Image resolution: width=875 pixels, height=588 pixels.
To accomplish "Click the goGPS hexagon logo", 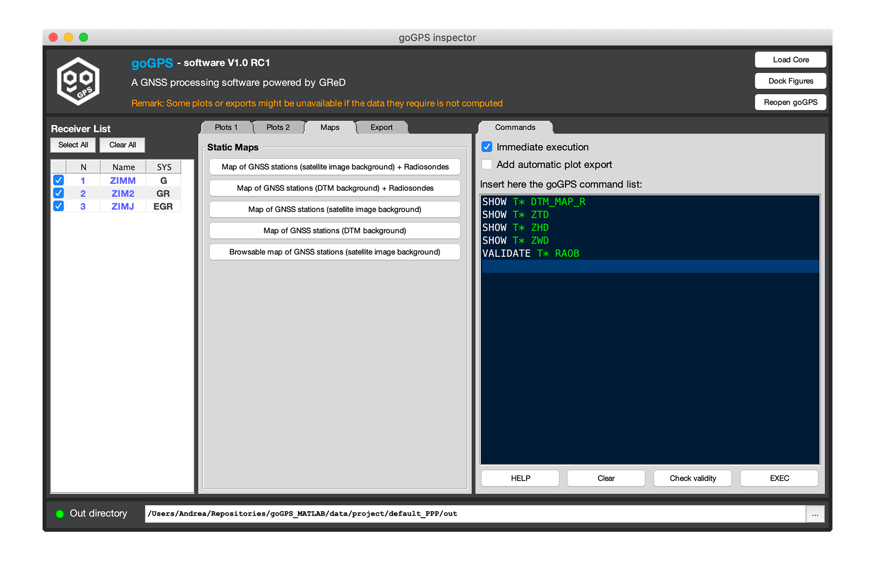I will pyautogui.click(x=78, y=81).
